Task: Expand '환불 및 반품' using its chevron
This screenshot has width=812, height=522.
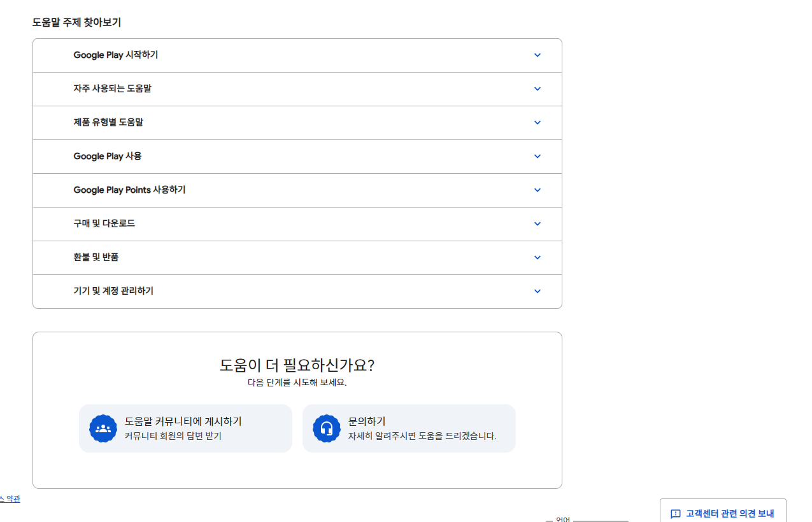Action: tap(538, 258)
